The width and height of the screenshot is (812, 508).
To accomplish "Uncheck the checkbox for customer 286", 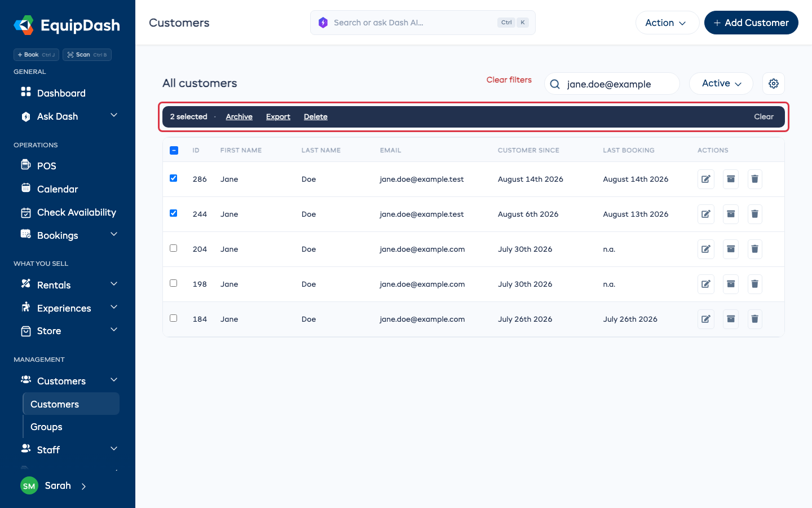I will (x=174, y=178).
